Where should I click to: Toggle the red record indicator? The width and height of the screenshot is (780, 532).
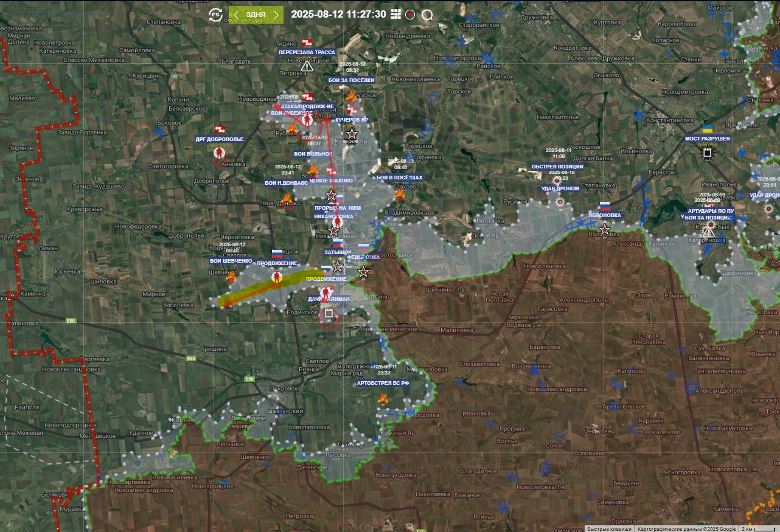tap(410, 15)
